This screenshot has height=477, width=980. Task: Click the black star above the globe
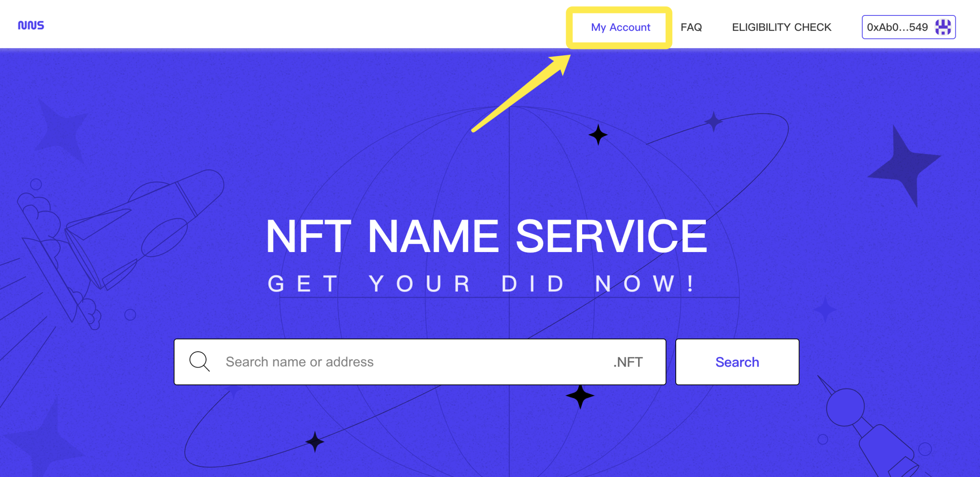pyautogui.click(x=598, y=135)
